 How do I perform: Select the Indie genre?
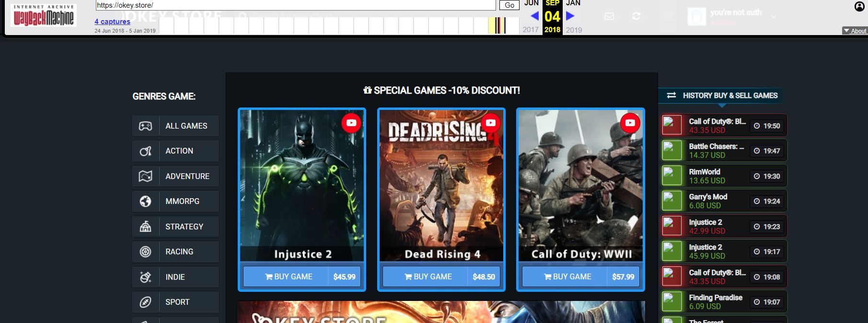click(175, 277)
